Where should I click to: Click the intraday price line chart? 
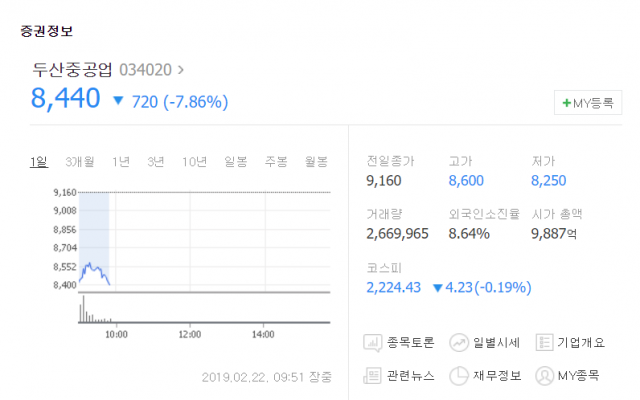tap(204, 241)
